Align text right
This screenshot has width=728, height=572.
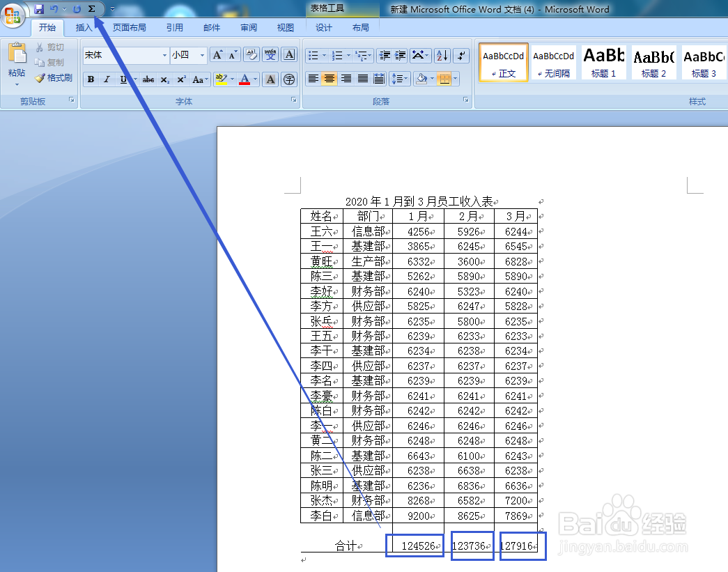pyautogui.click(x=346, y=79)
